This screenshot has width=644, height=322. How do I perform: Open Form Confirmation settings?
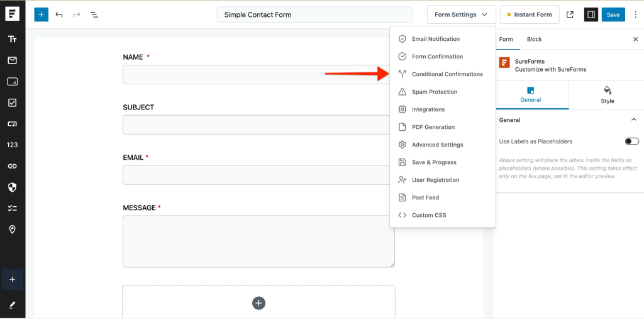point(442,57)
